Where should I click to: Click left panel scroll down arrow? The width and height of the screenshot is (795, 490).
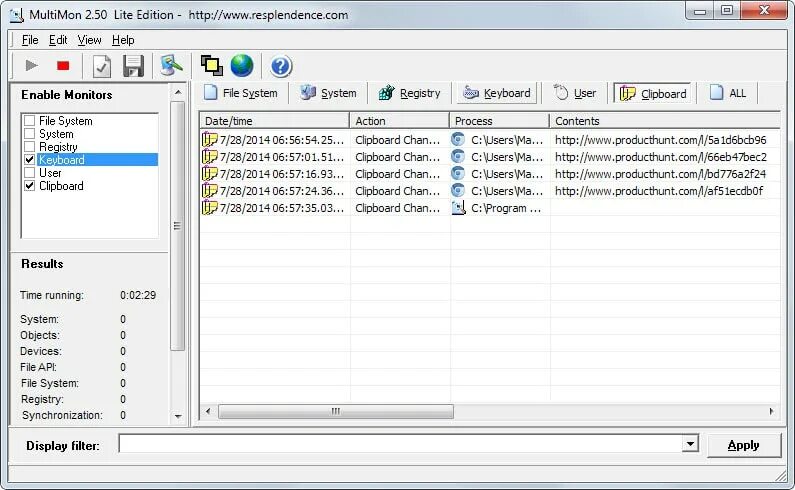(x=177, y=416)
